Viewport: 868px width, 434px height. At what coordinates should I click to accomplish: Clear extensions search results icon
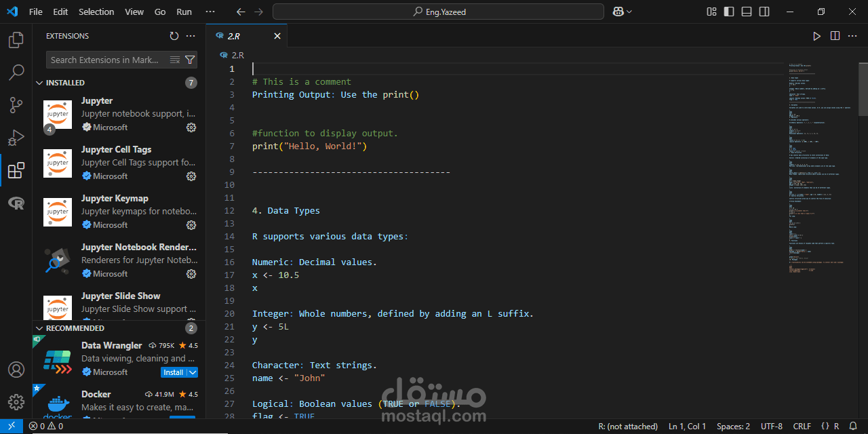click(x=175, y=60)
